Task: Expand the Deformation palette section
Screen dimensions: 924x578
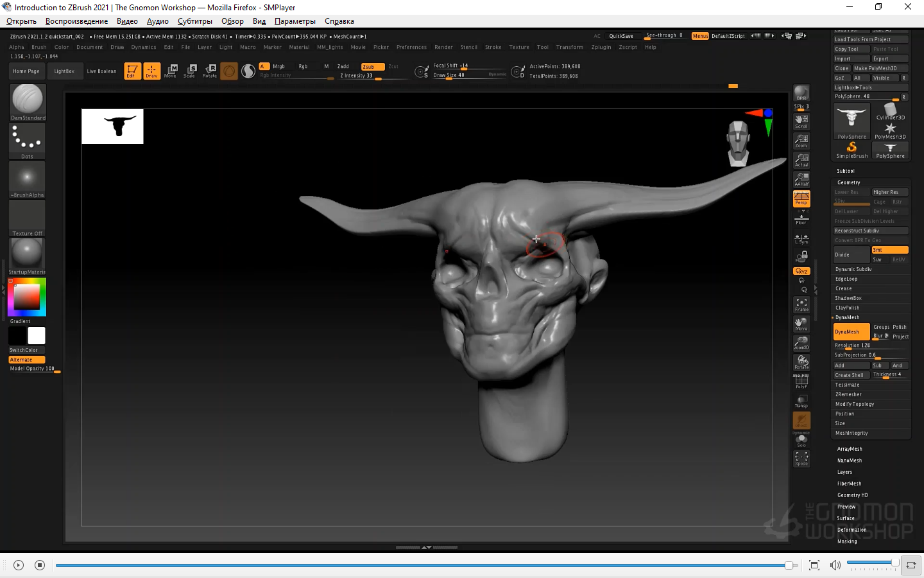Action: (851, 530)
